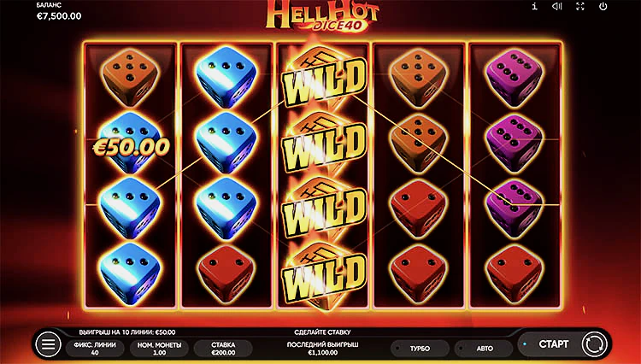Open the info paytable icon
Image resolution: width=641 pixels, height=364 pixels.
coord(534,7)
